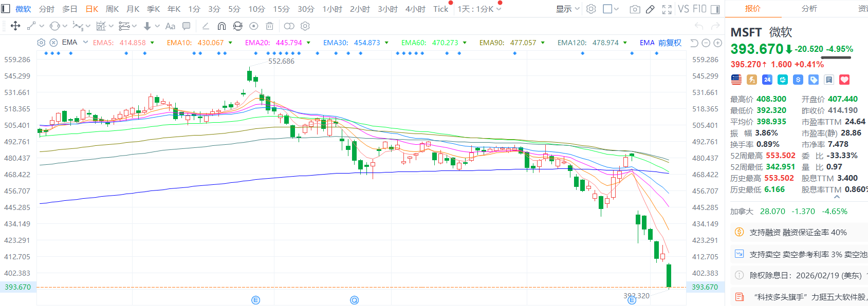The width and height of the screenshot is (868, 306).
Task: Open the 分析 analysis tab
Action: [x=809, y=9]
